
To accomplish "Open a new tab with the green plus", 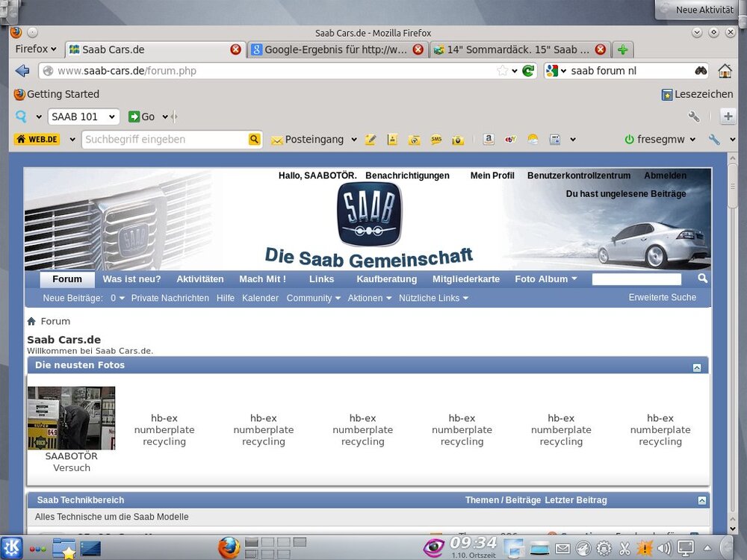I will 623,49.
